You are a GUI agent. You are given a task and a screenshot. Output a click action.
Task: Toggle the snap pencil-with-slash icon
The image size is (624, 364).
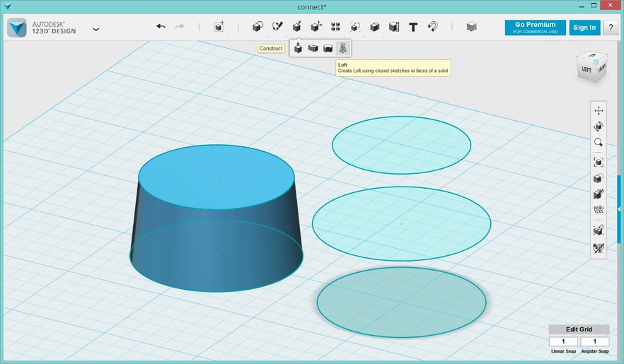point(598,248)
